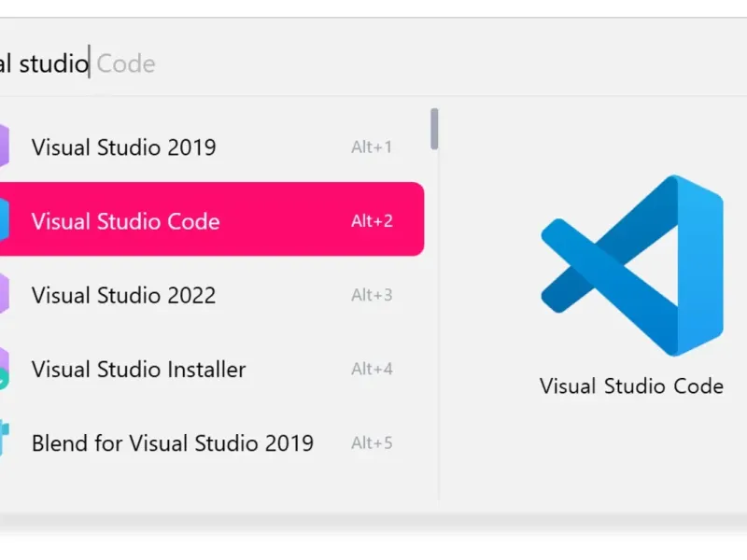Select the Visual Studio 2019 result
Viewport: 747px width, 560px height.
pyautogui.click(x=124, y=147)
